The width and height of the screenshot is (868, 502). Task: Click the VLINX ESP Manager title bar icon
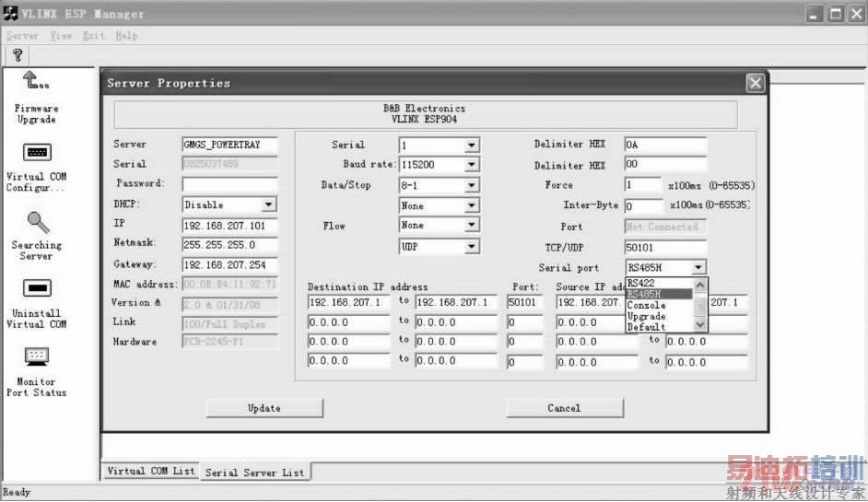coord(10,13)
